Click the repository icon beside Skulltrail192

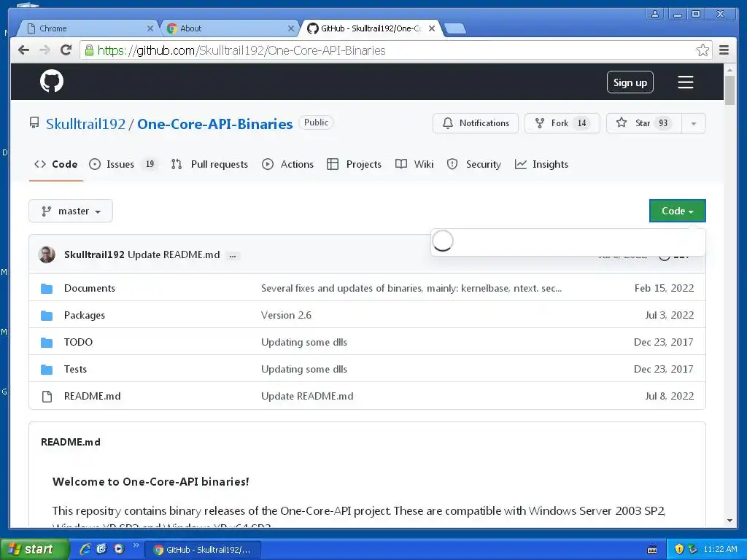pyautogui.click(x=34, y=122)
